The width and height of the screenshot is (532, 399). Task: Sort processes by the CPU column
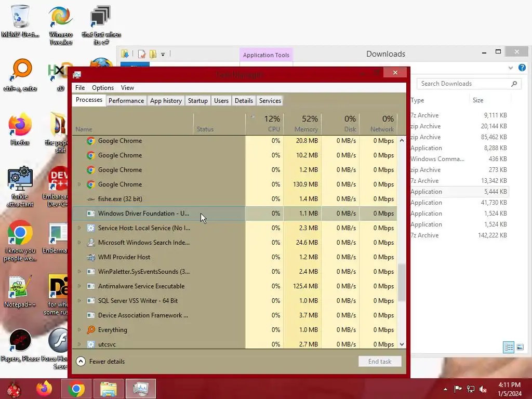(x=264, y=123)
